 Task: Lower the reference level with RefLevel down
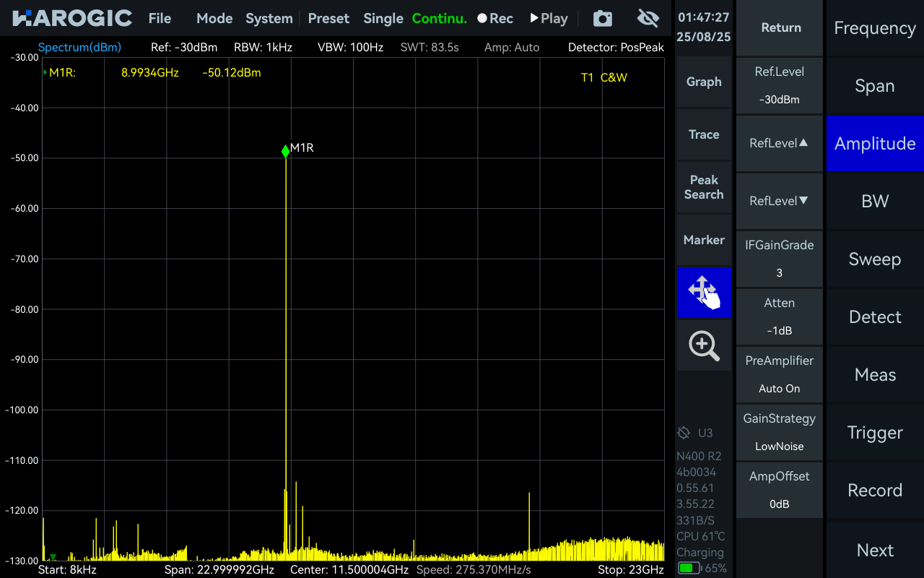pyautogui.click(x=780, y=201)
